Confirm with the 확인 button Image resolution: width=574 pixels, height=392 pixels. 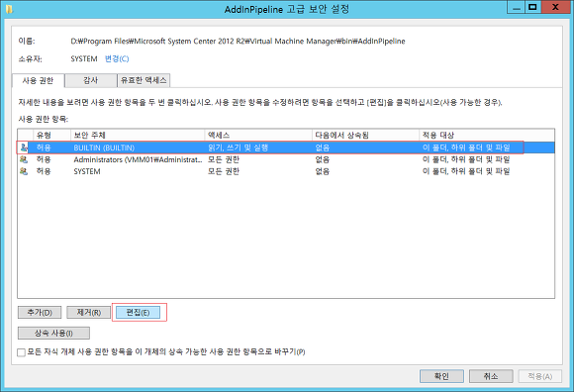(441, 376)
